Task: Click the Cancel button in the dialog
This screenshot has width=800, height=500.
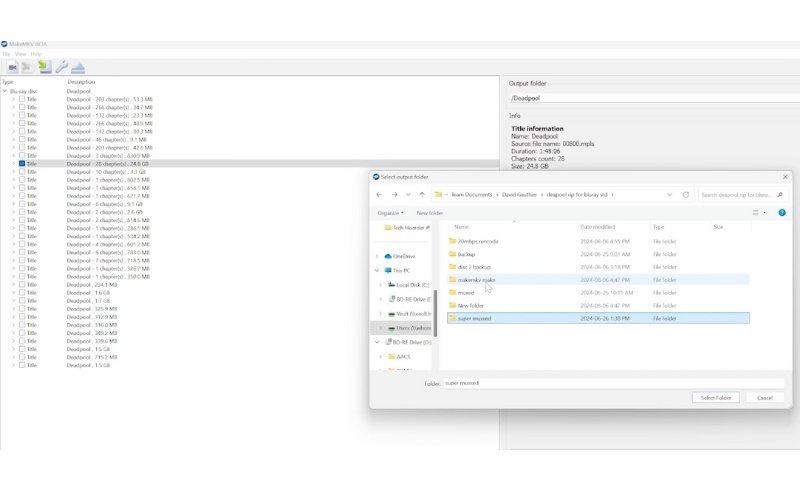Action: pyautogui.click(x=764, y=397)
